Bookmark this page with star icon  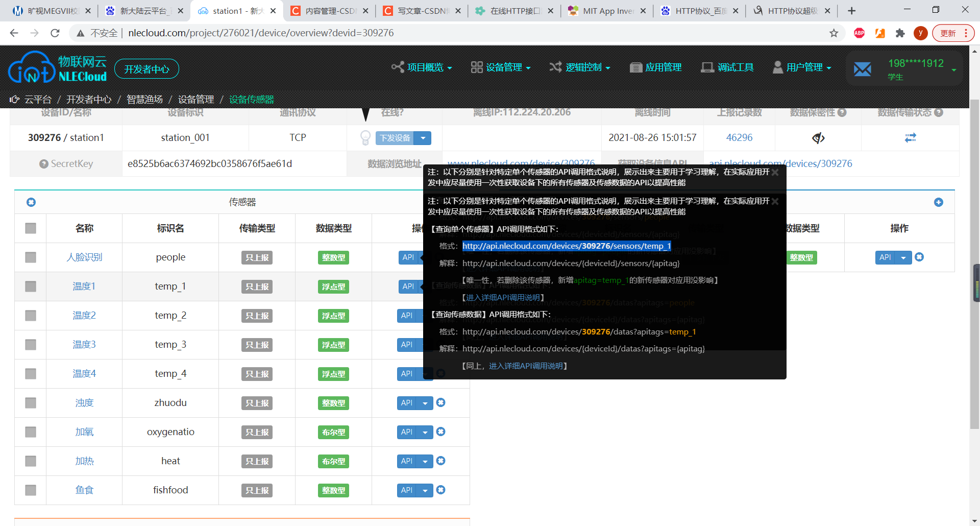834,33
